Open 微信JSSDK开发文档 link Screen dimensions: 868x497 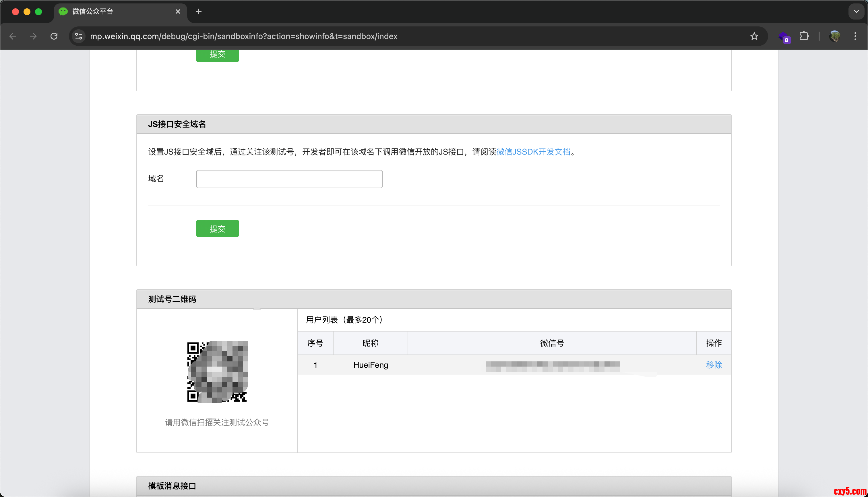pyautogui.click(x=533, y=152)
